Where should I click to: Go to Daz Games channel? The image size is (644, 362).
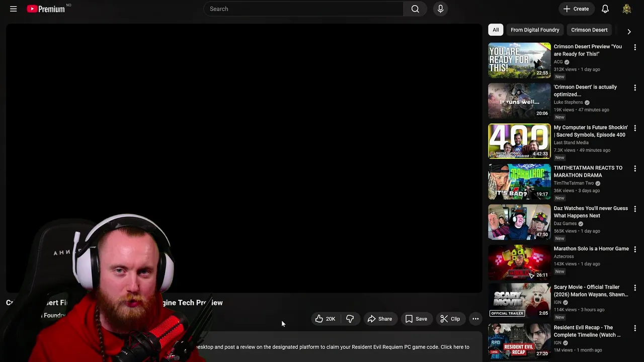click(565, 223)
